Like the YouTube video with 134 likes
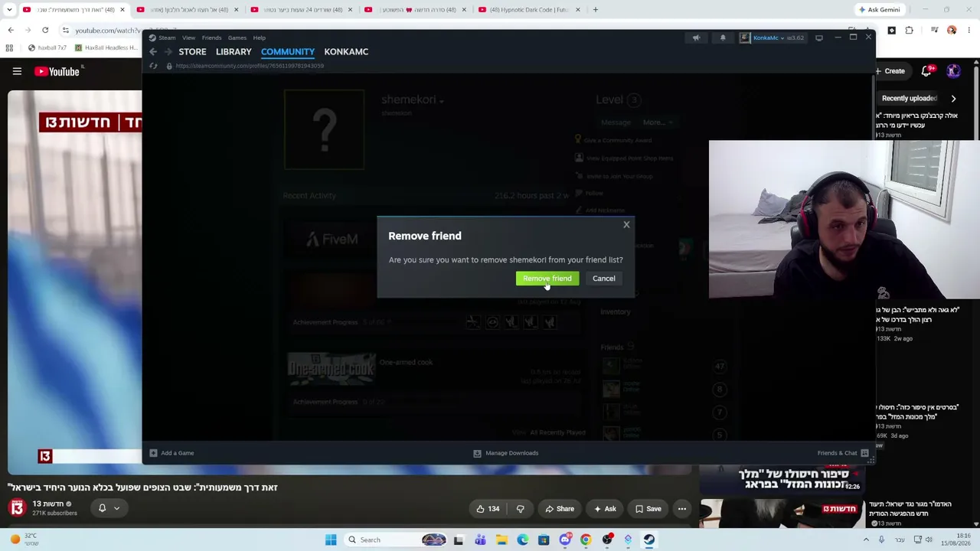 pyautogui.click(x=488, y=509)
